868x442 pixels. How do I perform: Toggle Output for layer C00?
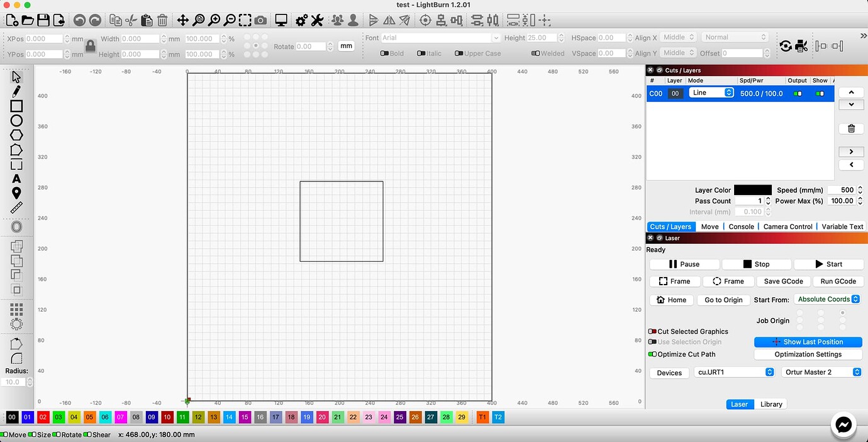[798, 93]
